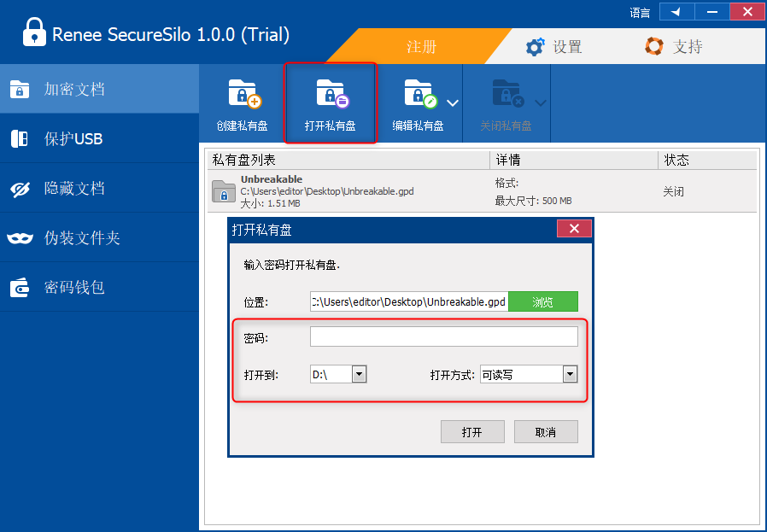The image size is (767, 532).
Task: Click the wallet icon for password wallet
Action: pyautogui.click(x=20, y=288)
